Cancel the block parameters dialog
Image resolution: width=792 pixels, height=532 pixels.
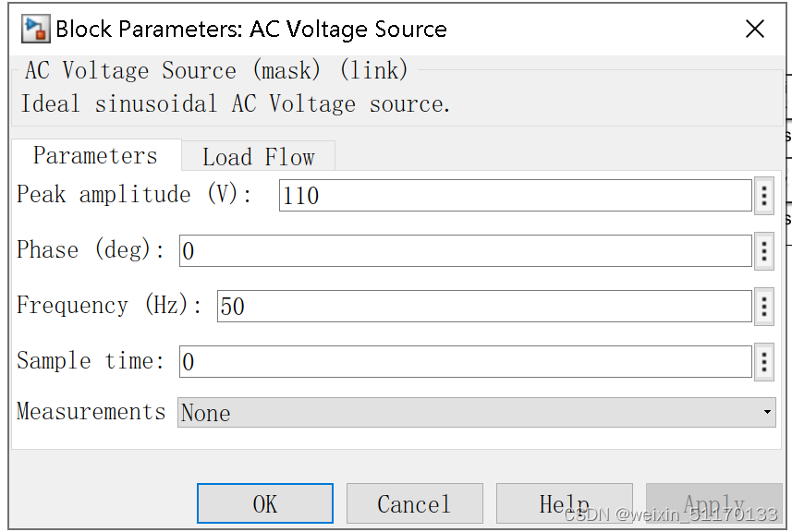click(414, 503)
